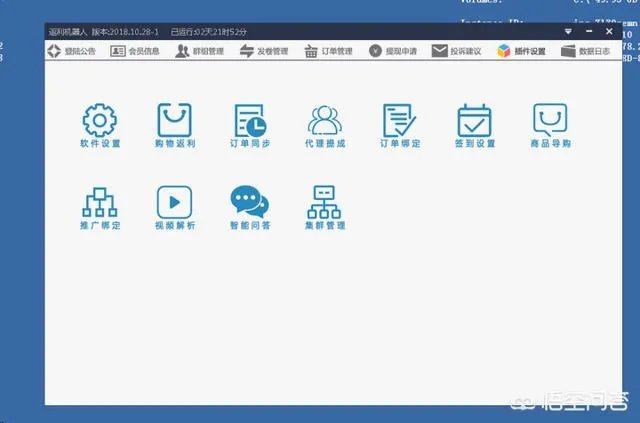Open 商品导购 shopping guide icon
The height and width of the screenshot is (423, 640).
click(550, 120)
